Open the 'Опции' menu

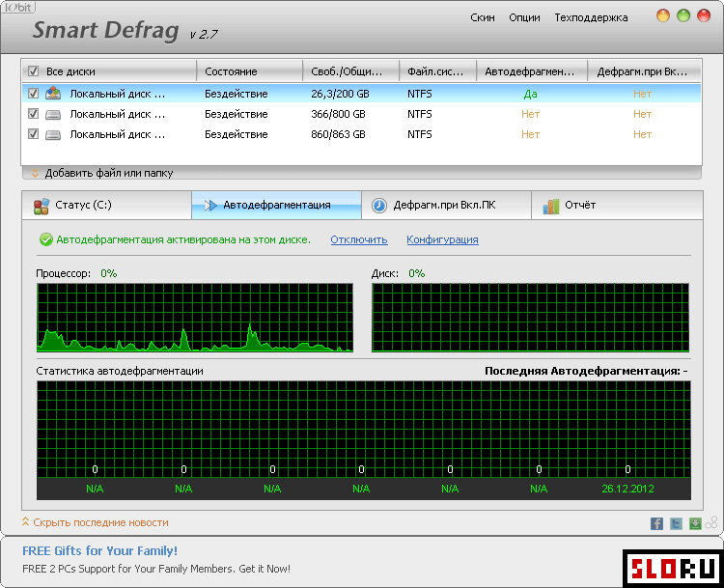click(524, 17)
